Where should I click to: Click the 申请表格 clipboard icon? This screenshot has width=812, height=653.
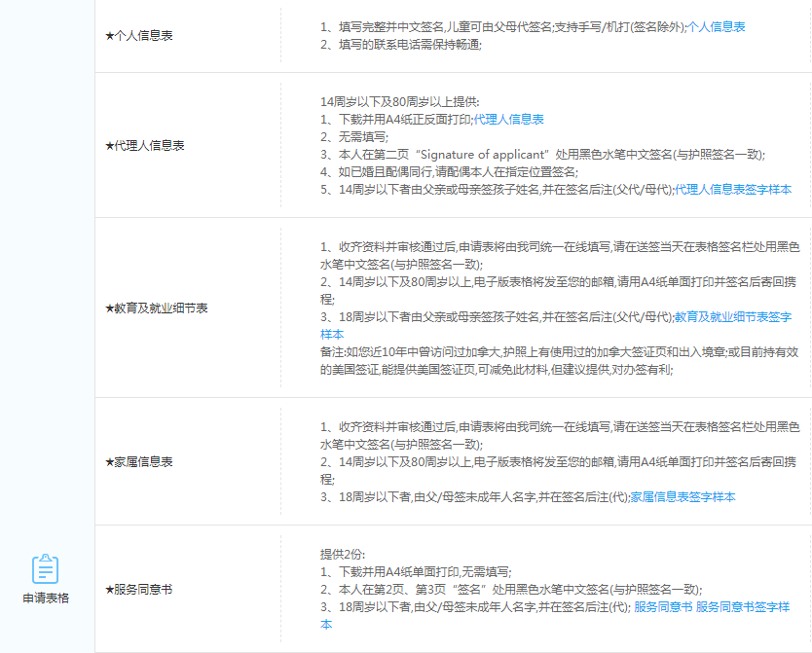click(x=46, y=569)
